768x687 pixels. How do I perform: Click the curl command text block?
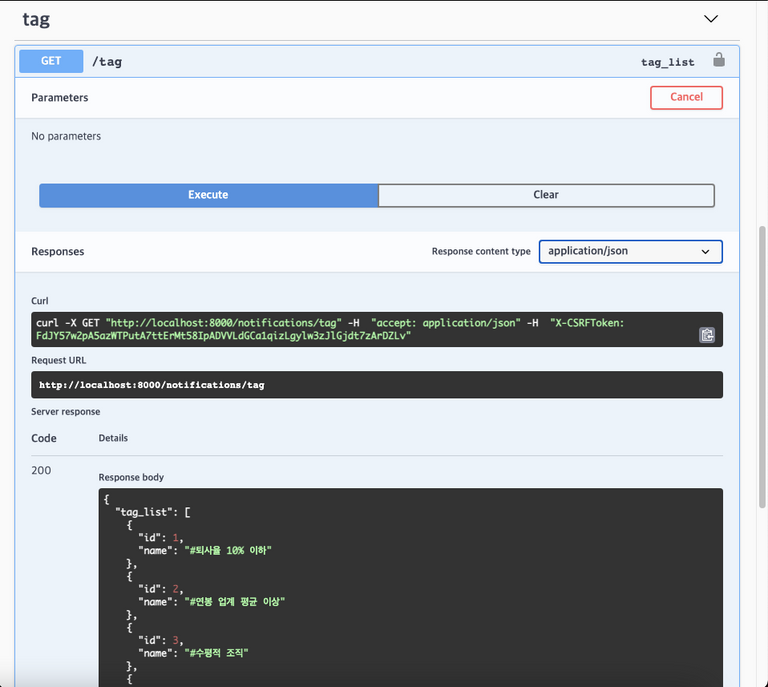tap(377, 330)
